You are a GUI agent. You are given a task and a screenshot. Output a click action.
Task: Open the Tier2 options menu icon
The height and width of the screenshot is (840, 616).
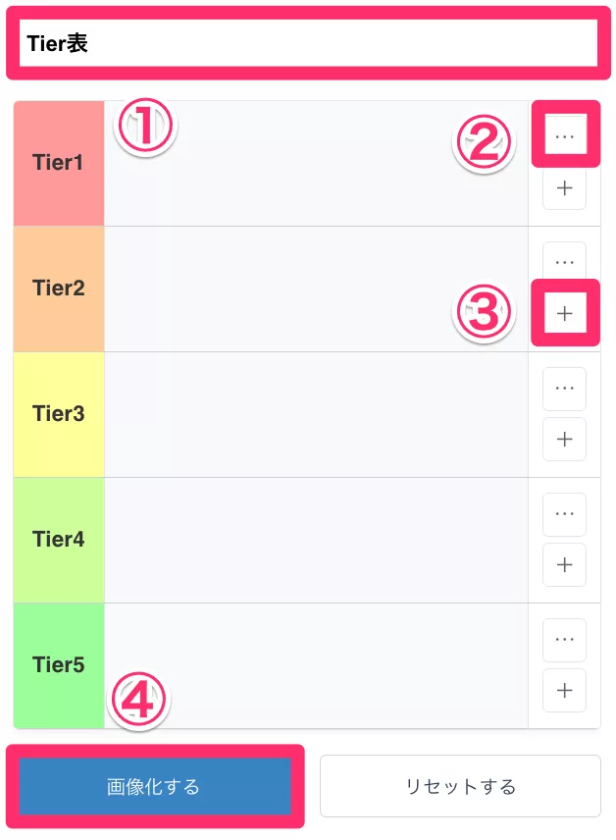coord(564,262)
